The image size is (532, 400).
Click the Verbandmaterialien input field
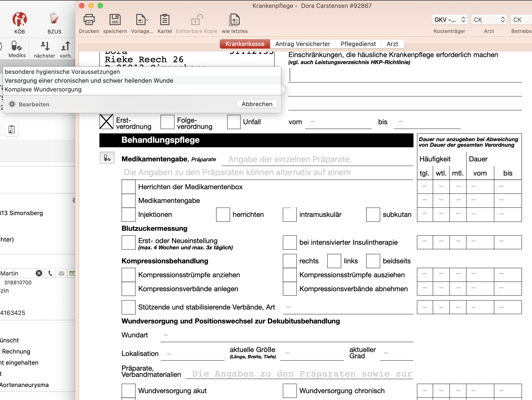[299, 374]
